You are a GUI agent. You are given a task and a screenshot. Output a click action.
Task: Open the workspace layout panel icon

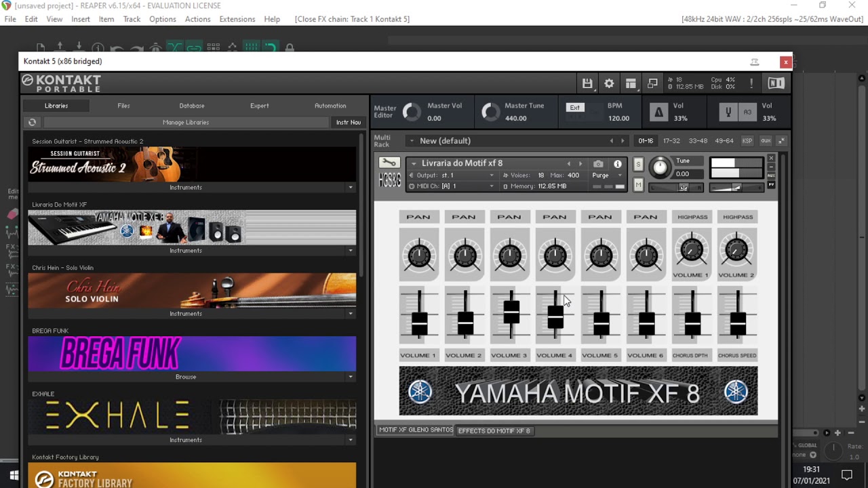click(631, 83)
